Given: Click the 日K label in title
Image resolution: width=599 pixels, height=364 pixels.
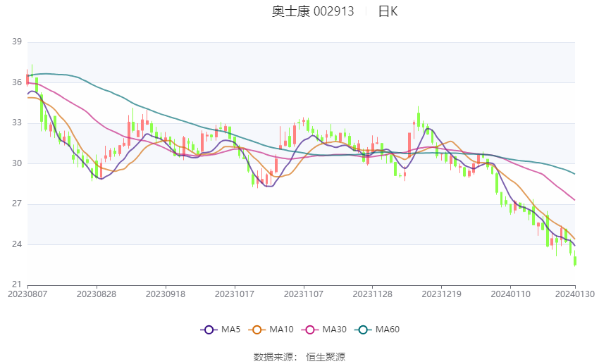Looking at the screenshot, I should (388, 11).
